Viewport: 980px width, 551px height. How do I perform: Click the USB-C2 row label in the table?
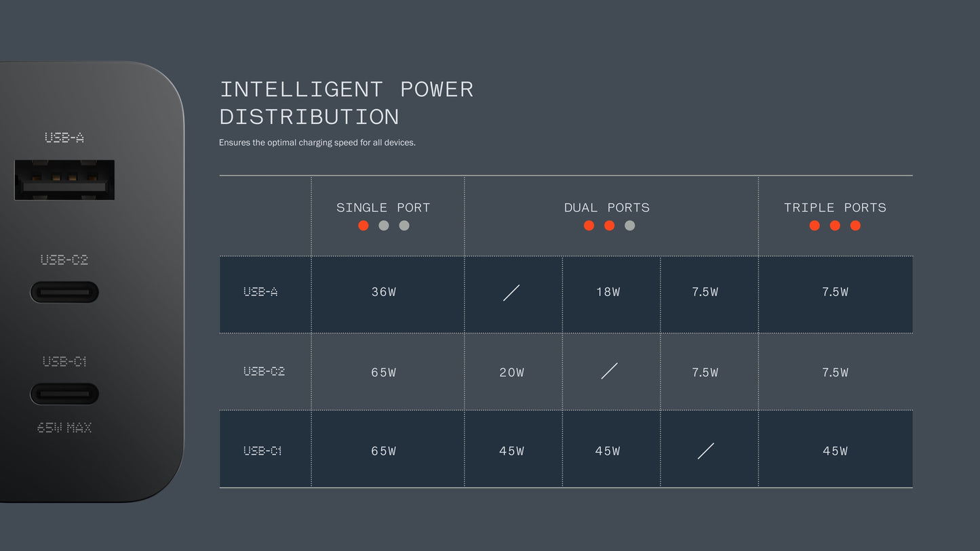tap(264, 371)
